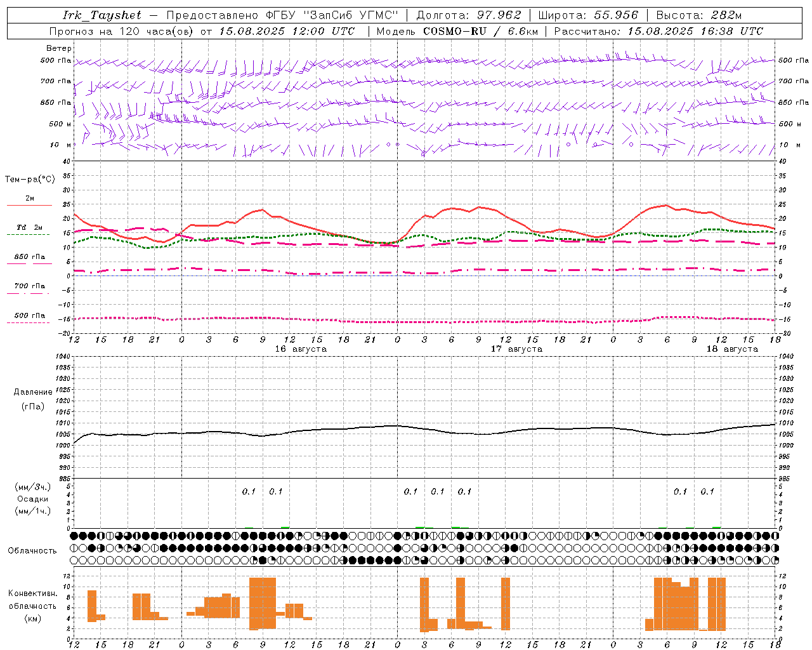Click the Широта: 55.956 field
This screenshot has height=650, width=812.
click(x=588, y=15)
